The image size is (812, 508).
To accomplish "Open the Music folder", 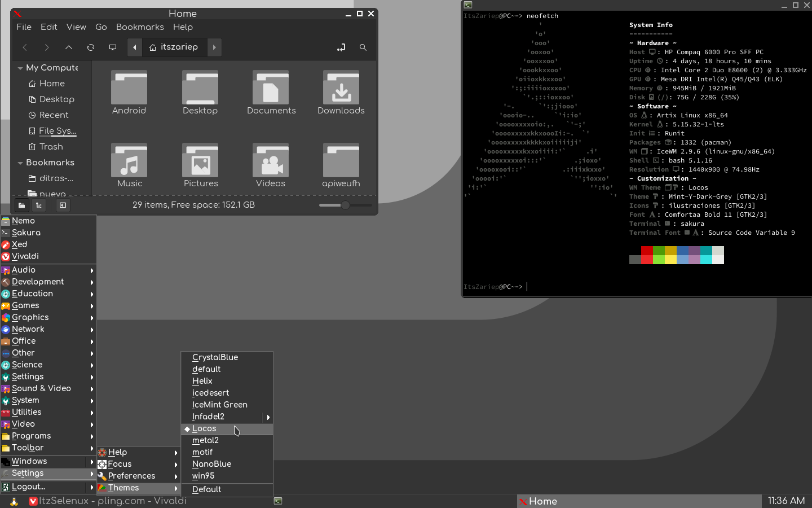I will (130, 165).
